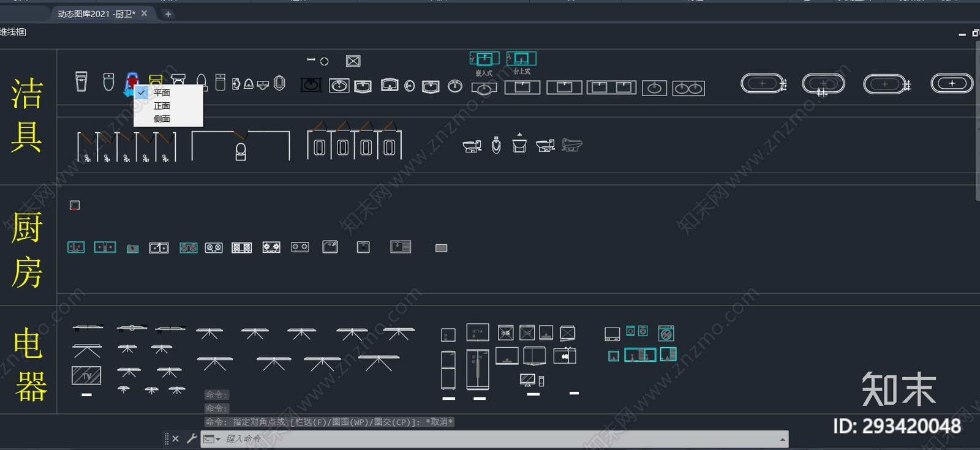Screen dimensions: 980x450
Task: Close the command line with X icon
Action: (176, 438)
